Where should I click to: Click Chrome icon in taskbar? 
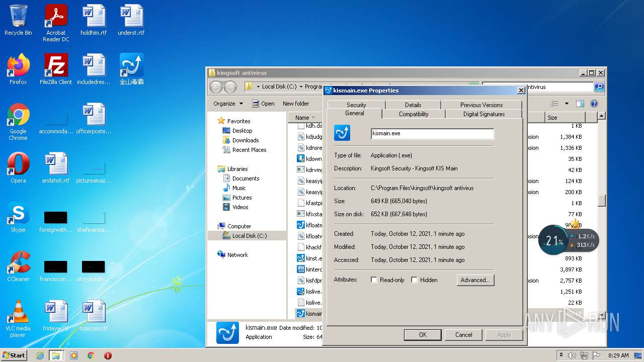point(91,355)
